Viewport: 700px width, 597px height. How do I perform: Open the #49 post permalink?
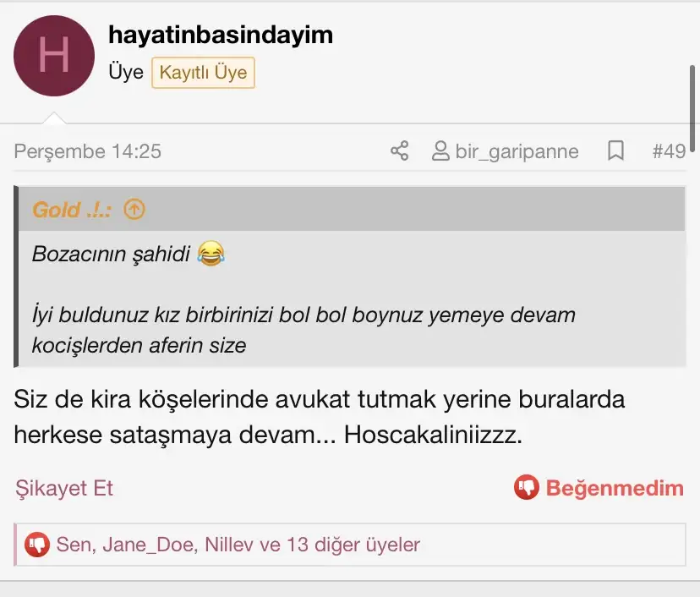click(x=669, y=151)
